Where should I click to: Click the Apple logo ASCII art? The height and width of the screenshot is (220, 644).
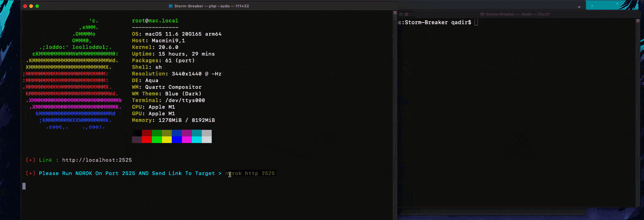pos(72,74)
